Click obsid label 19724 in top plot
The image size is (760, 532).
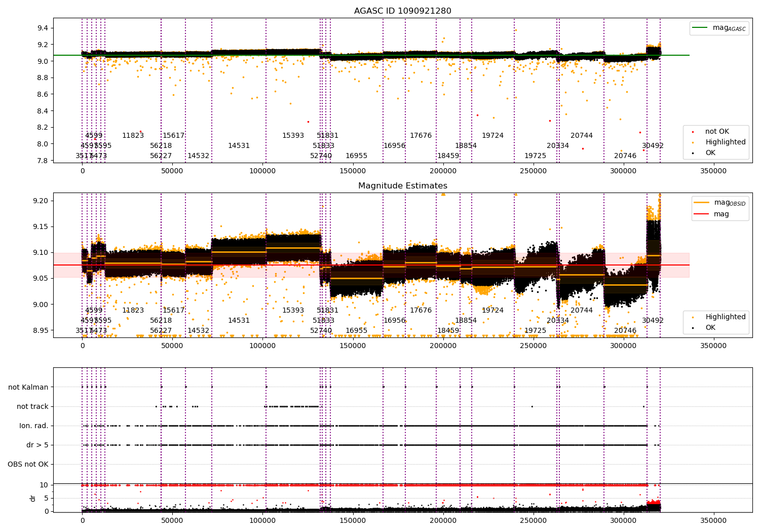point(492,136)
